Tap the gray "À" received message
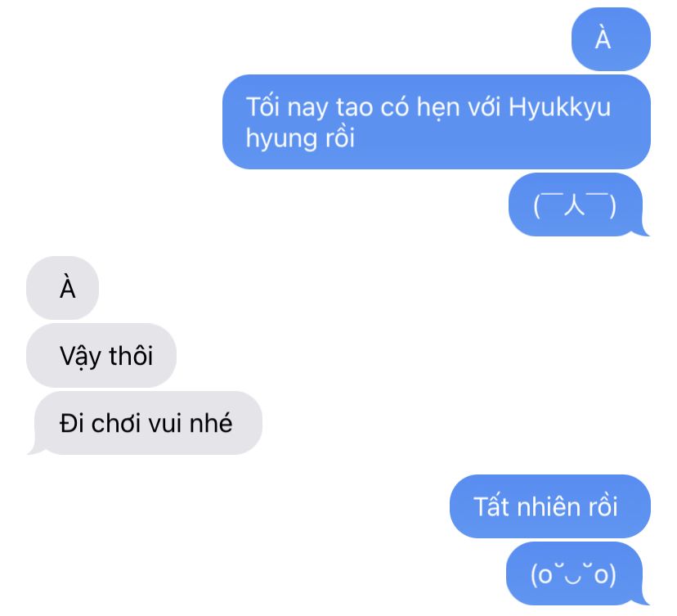 coord(63,288)
